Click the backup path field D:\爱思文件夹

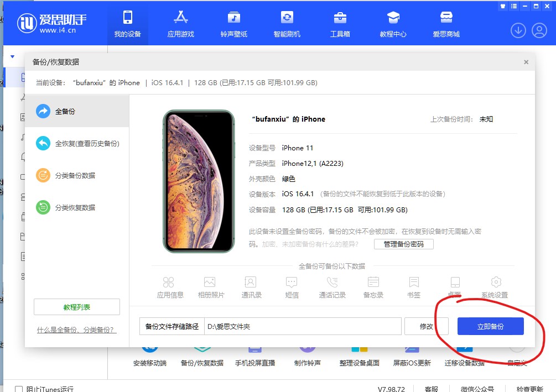[x=303, y=326]
